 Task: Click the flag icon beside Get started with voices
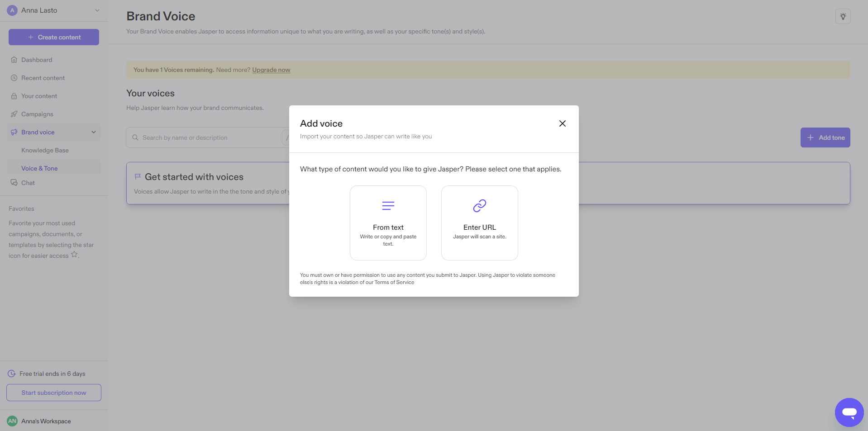point(138,177)
